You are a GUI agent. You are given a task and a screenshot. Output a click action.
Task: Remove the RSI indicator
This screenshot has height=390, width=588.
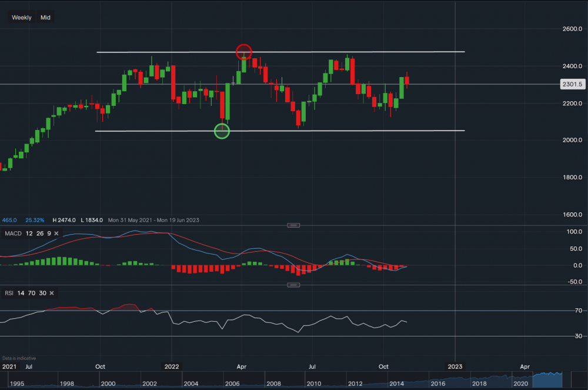point(51,293)
